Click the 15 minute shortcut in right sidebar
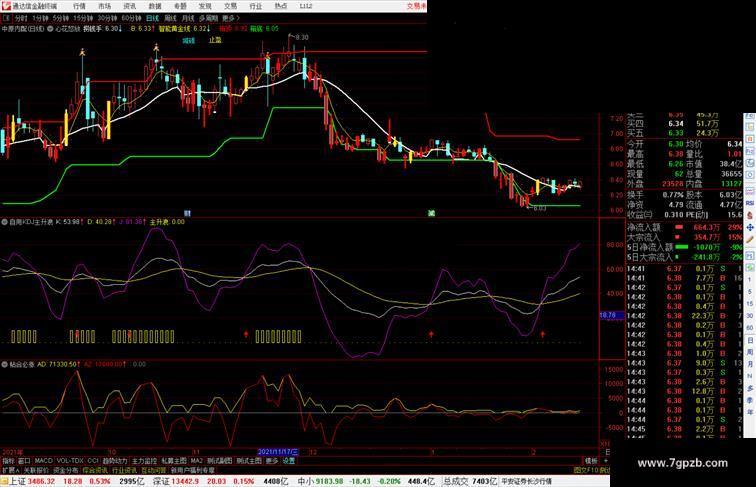756x487 pixels. point(750,304)
